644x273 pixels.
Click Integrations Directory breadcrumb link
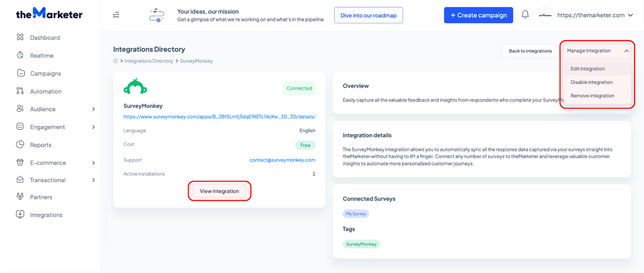click(149, 61)
